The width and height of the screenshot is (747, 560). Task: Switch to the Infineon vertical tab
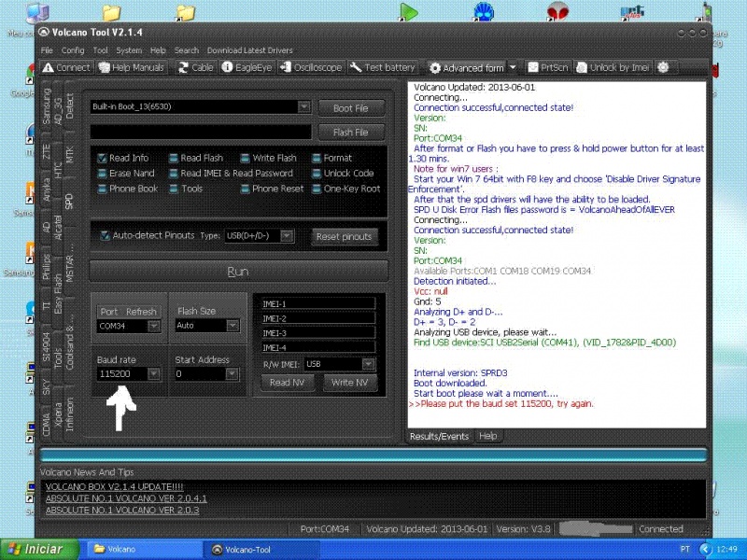[x=68, y=413]
